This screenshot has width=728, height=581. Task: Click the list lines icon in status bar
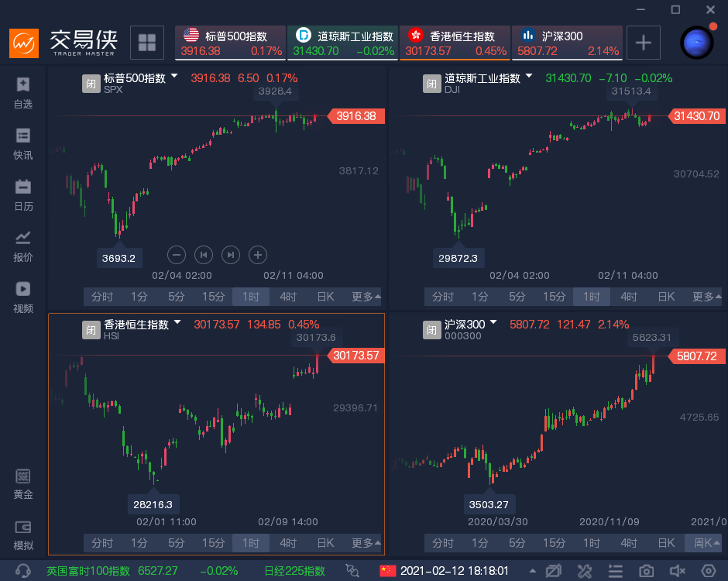(x=615, y=570)
